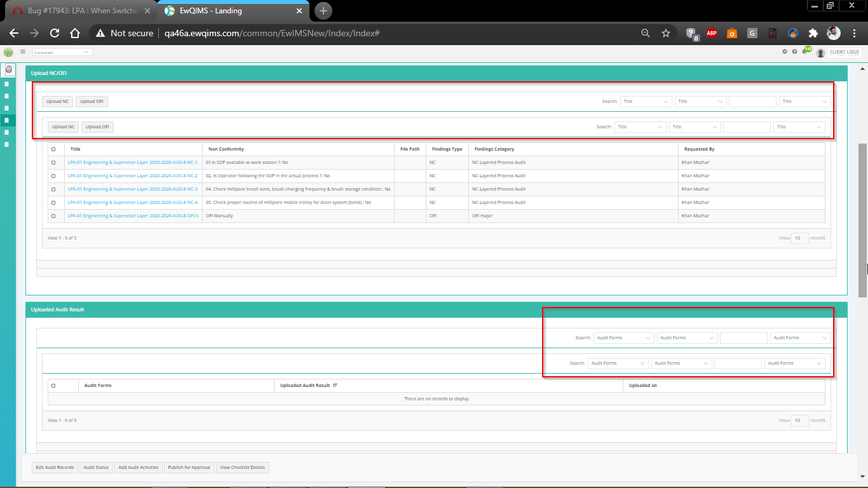868x488 pixels.
Task: Check the row ending in AUG-8-NC-2
Action: [53, 176]
